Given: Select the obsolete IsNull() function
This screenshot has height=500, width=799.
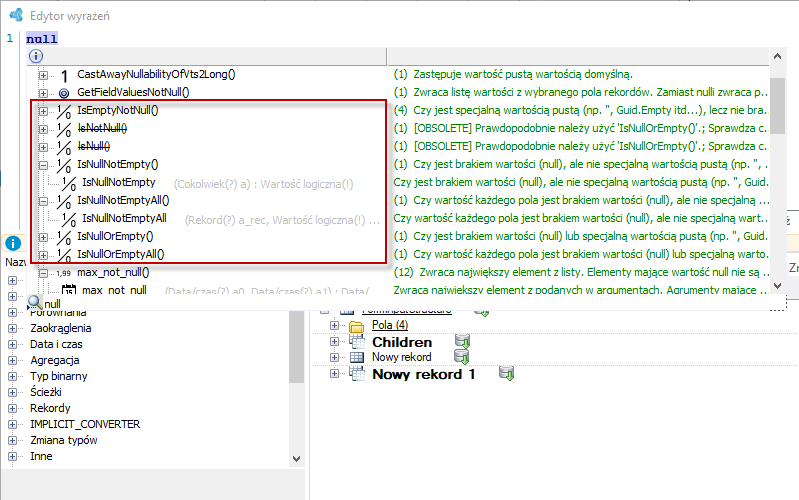Looking at the screenshot, I should pos(94,147).
